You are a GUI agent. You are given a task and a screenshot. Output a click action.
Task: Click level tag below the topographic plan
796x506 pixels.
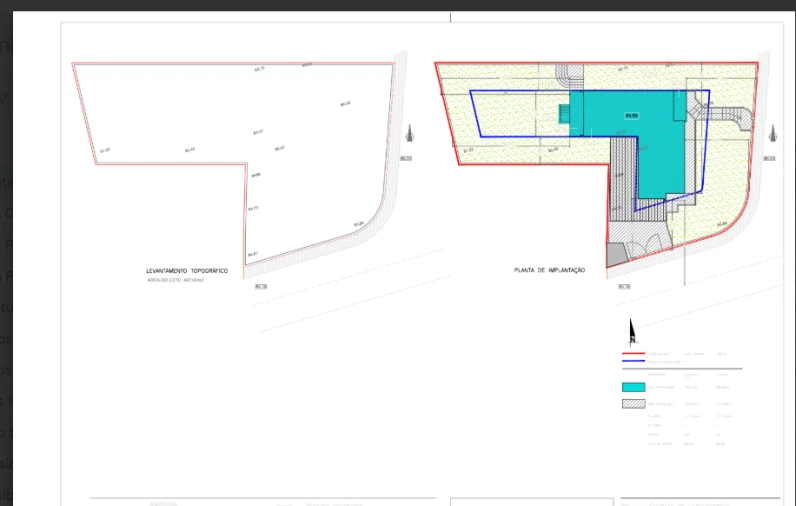pyautogui.click(x=262, y=287)
